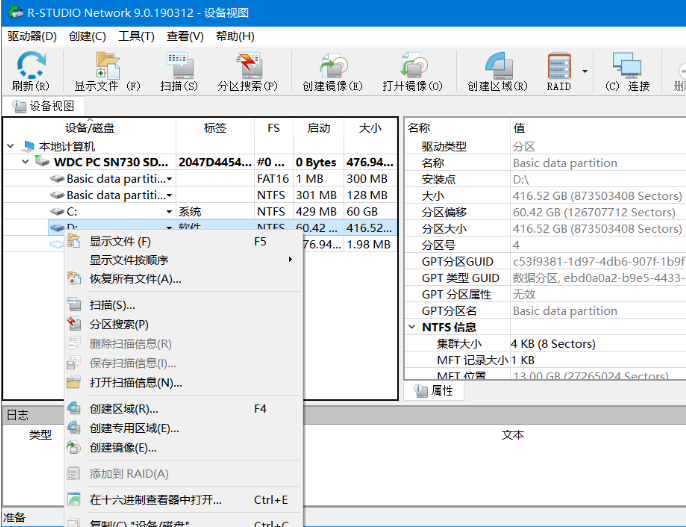The height and width of the screenshot is (527, 686).
Task: Open the 帮助(H) menu
Action: click(x=235, y=36)
